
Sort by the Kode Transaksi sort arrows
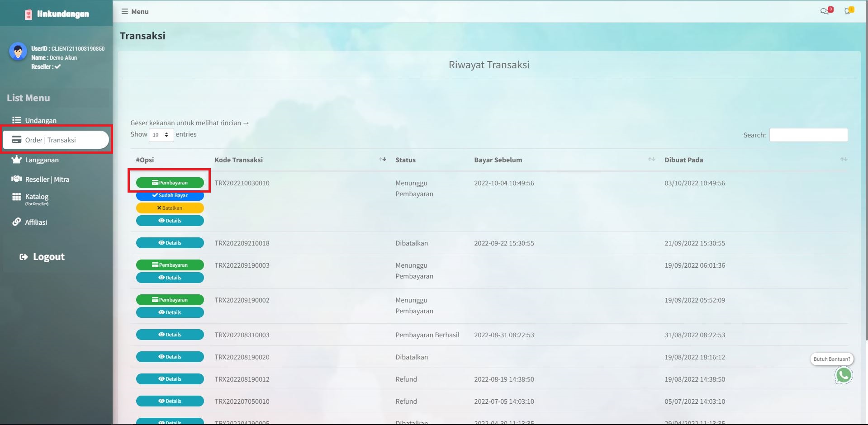click(383, 159)
